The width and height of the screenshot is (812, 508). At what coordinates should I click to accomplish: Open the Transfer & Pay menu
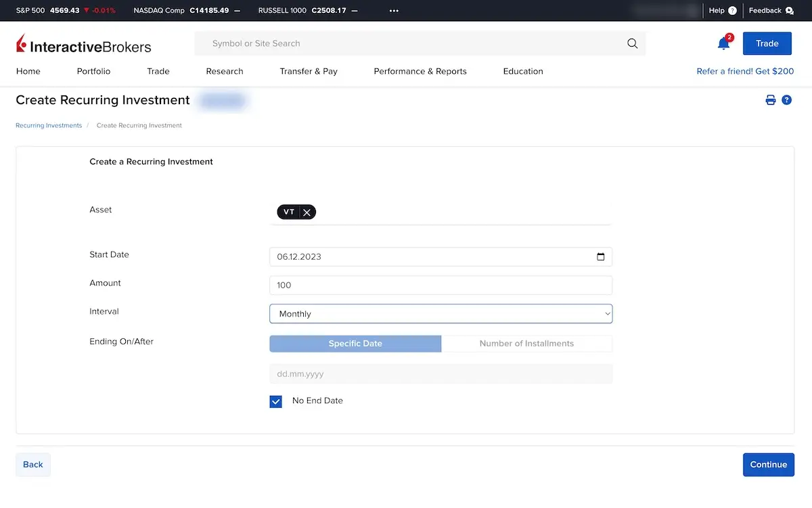click(309, 71)
